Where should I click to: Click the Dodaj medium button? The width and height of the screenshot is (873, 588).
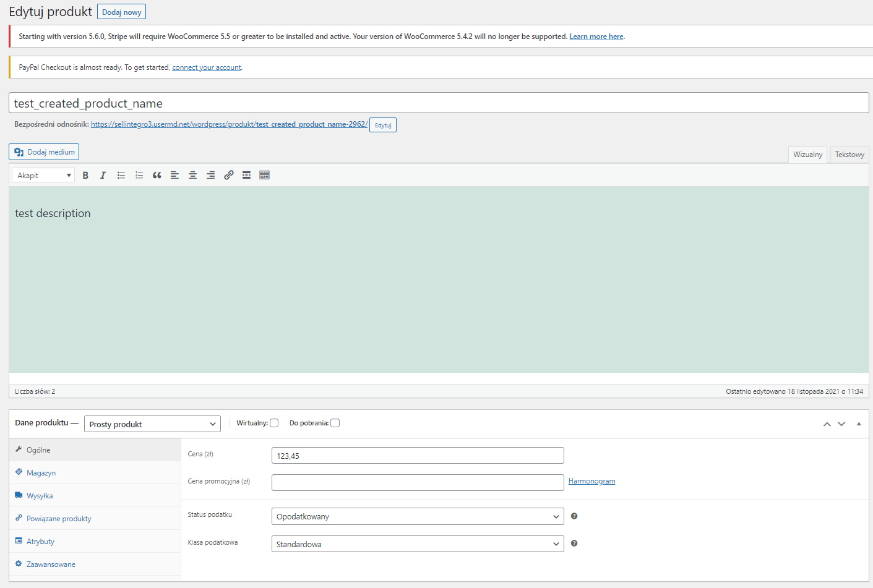pyautogui.click(x=44, y=152)
